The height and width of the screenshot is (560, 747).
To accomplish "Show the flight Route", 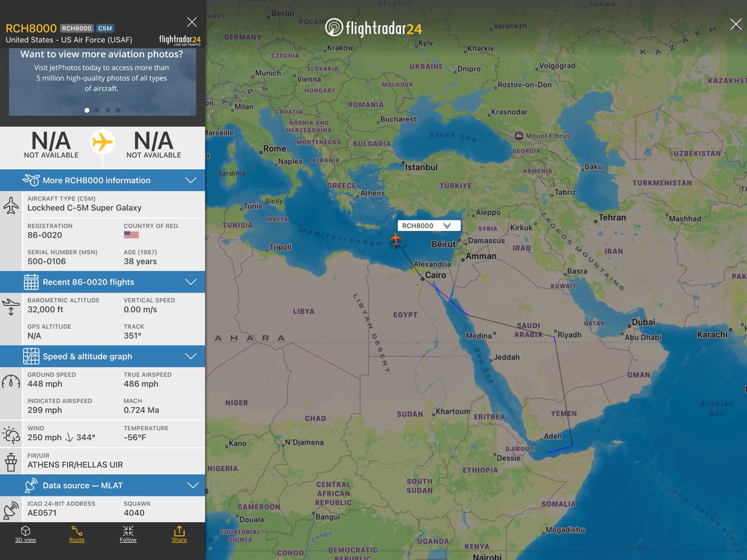I will [x=77, y=534].
